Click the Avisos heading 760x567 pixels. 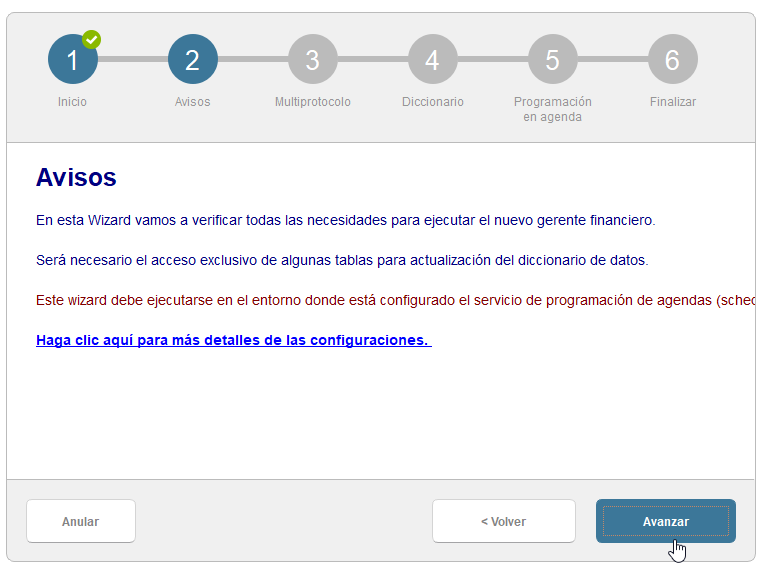coord(76,177)
